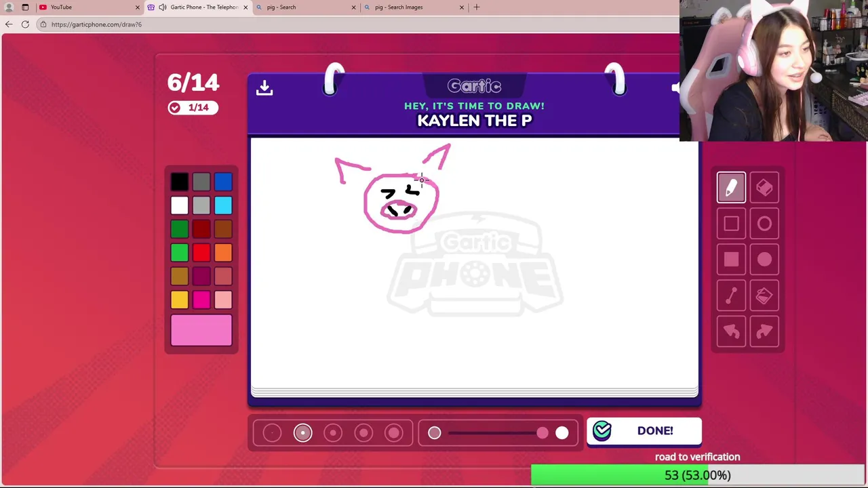868x488 pixels.
Task: Select the empty ellipse shape tool
Action: click(764, 224)
